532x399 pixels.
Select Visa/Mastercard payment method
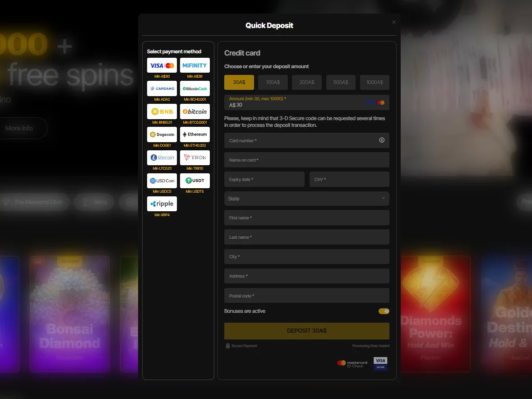click(x=162, y=65)
